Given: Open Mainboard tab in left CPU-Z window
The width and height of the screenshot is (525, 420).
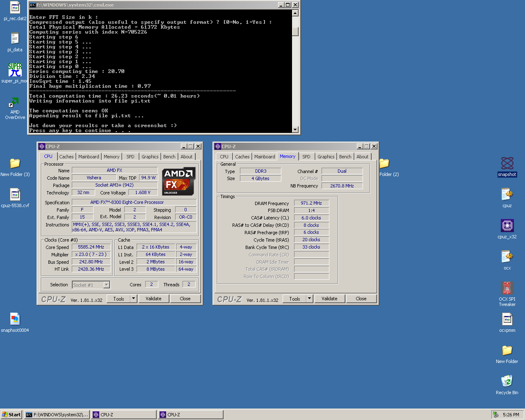Looking at the screenshot, I should tap(89, 157).
